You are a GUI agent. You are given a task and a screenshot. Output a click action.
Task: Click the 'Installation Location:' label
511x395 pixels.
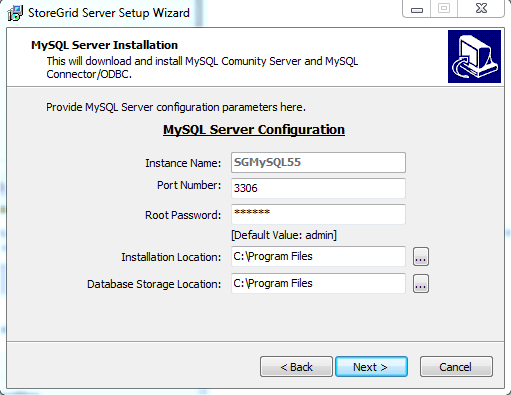click(x=171, y=257)
